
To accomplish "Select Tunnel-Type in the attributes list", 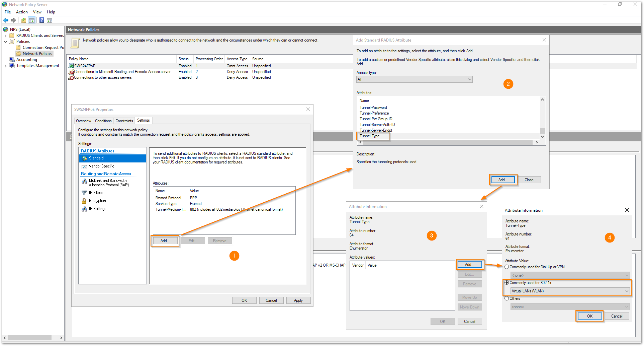I will [370, 136].
